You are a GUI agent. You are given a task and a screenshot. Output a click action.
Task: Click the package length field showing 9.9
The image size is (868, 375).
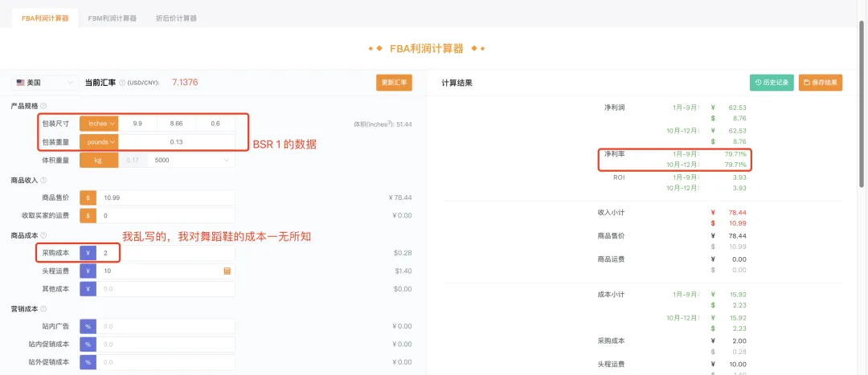(138, 124)
